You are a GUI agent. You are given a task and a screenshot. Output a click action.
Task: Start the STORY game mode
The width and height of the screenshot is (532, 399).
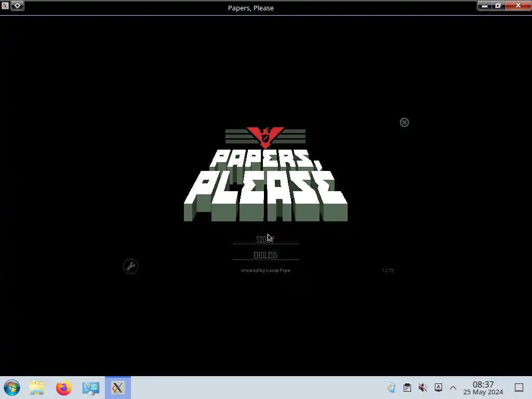(265, 240)
